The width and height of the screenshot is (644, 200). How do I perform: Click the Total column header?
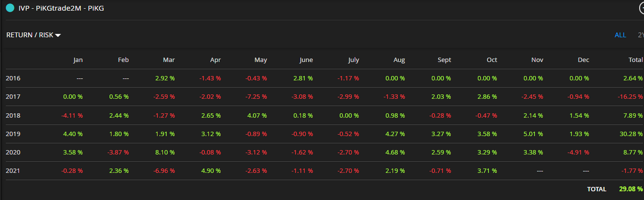[636, 60]
